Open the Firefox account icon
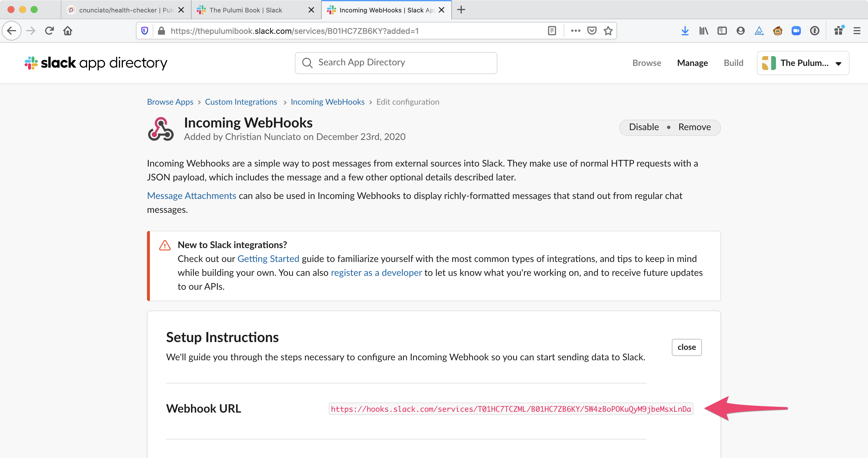 (740, 31)
